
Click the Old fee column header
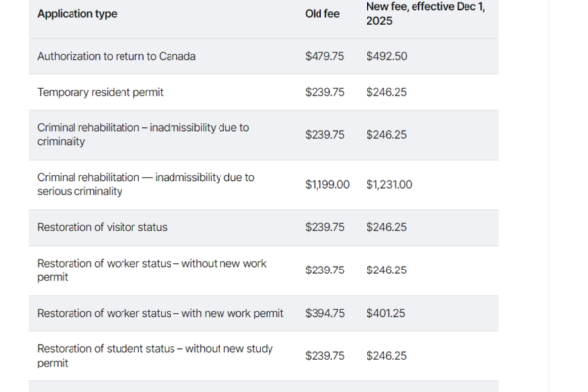(x=321, y=15)
